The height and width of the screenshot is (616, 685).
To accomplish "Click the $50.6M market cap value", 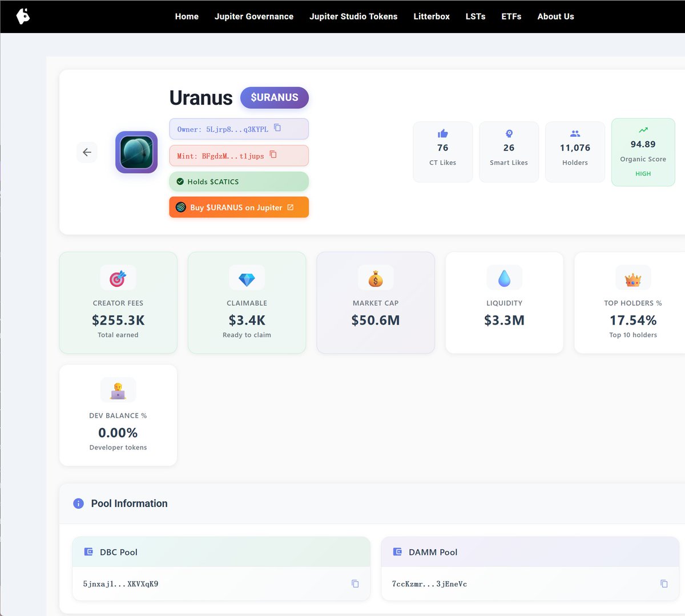I will (376, 321).
